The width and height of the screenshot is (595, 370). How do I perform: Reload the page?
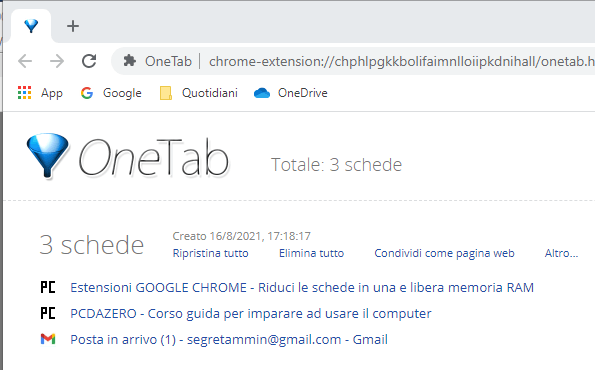[x=89, y=61]
